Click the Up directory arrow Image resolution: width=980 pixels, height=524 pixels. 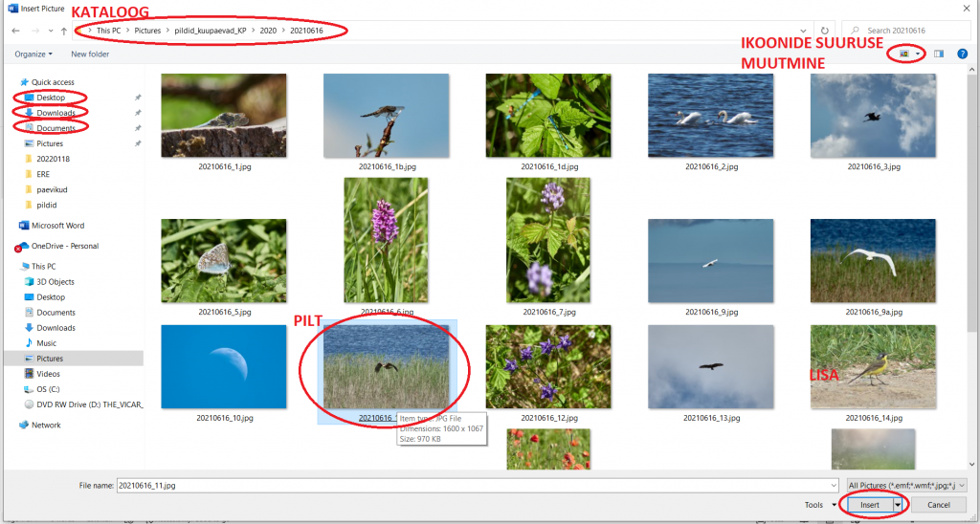click(63, 31)
